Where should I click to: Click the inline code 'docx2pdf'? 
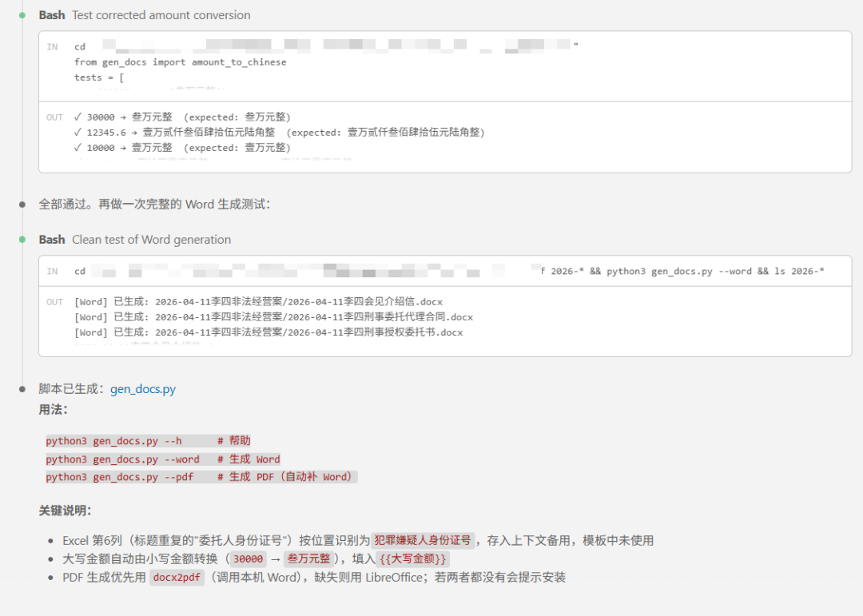177,578
